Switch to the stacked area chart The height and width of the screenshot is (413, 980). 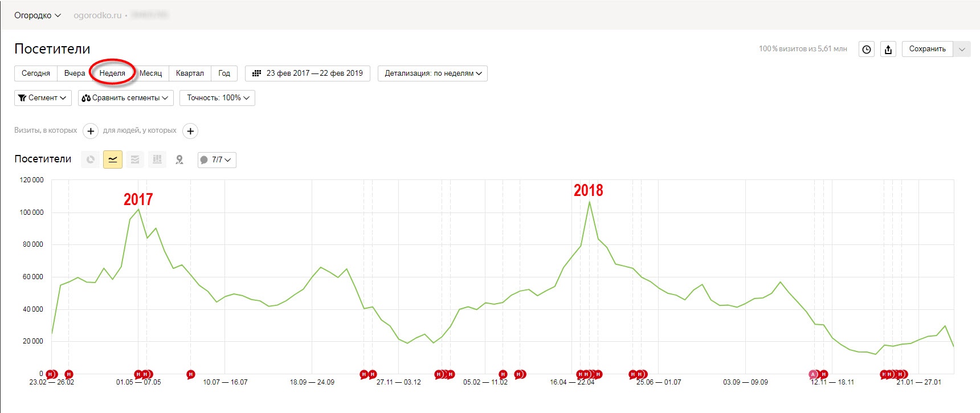pos(135,160)
